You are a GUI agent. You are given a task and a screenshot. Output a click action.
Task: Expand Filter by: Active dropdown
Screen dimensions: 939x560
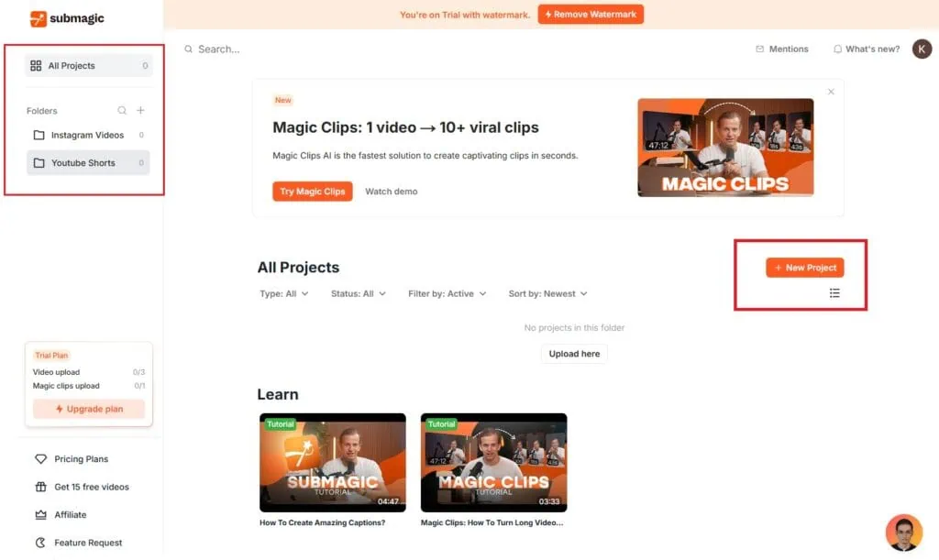[x=447, y=294]
